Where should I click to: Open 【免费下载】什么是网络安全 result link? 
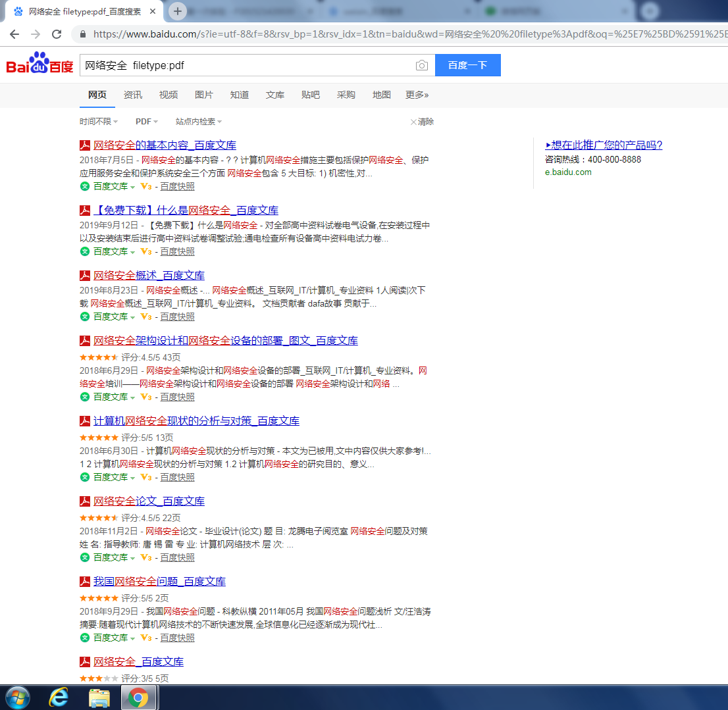[186, 210]
